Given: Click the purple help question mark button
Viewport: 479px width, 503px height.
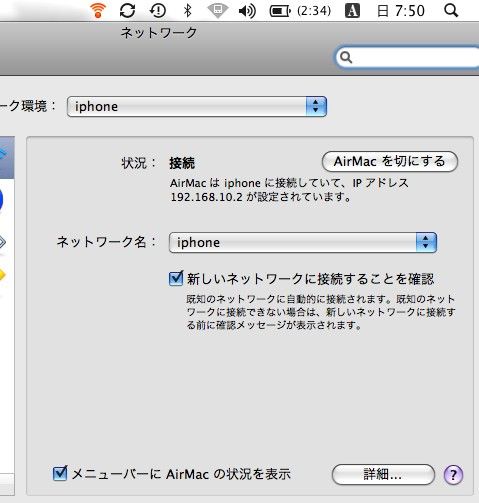Looking at the screenshot, I should click(453, 474).
